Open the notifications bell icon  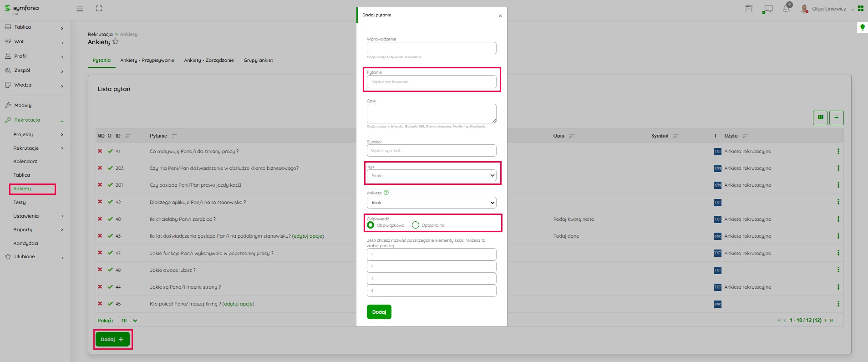point(786,9)
